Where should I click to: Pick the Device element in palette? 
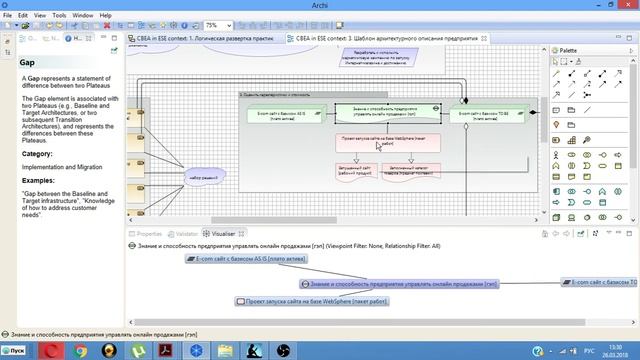pos(571,218)
